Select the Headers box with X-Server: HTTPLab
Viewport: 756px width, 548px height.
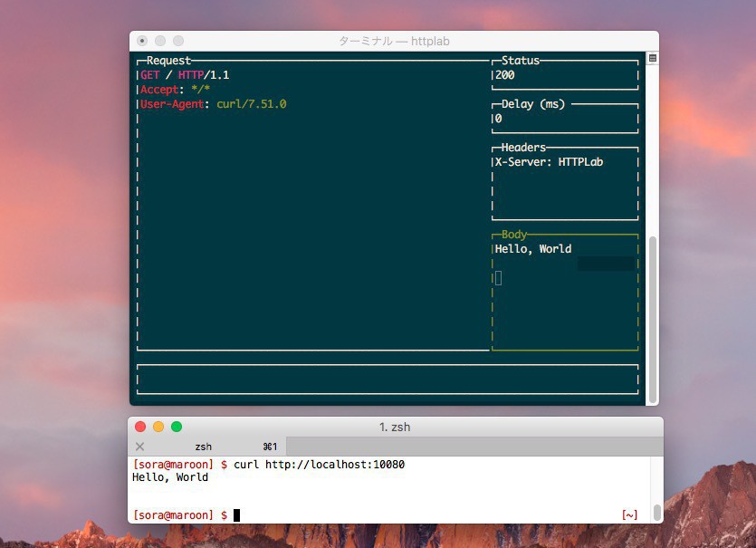pos(564,181)
